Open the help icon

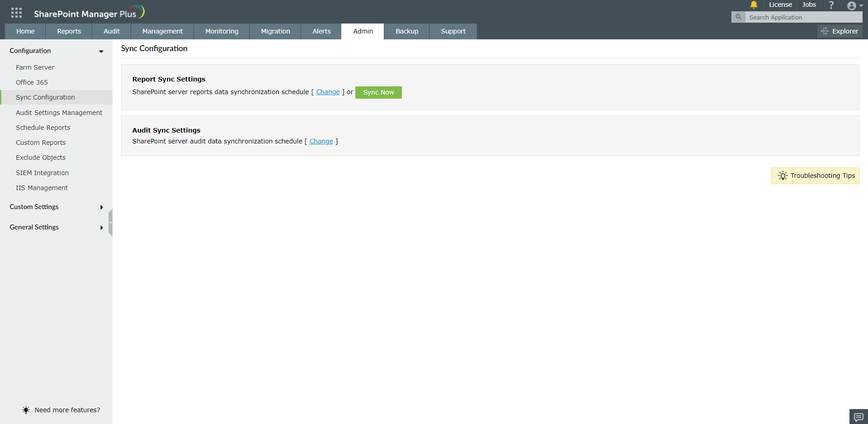(x=831, y=5)
